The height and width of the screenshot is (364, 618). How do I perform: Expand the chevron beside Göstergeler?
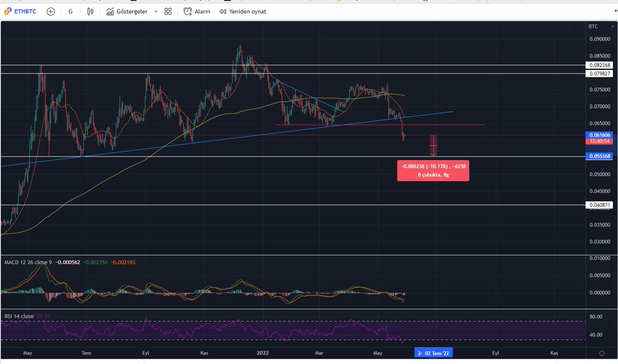tap(156, 11)
